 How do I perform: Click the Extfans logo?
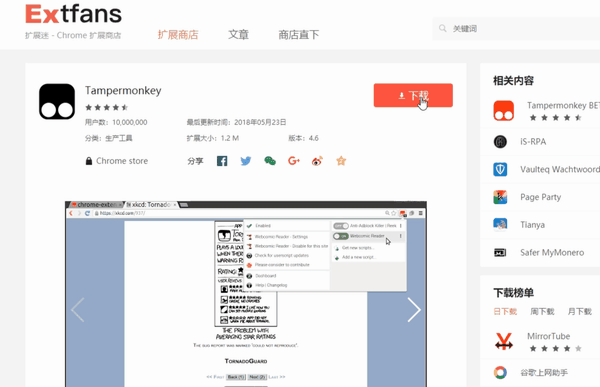pos(73,14)
